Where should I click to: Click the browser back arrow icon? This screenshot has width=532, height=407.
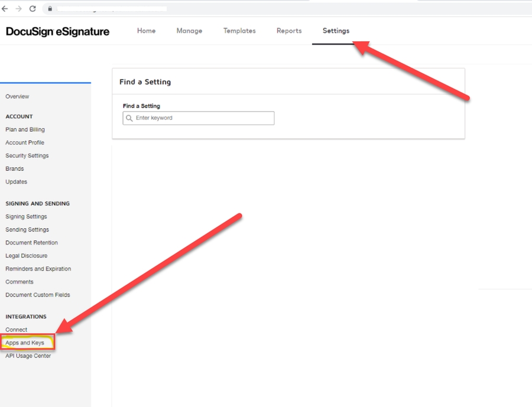(x=5, y=9)
